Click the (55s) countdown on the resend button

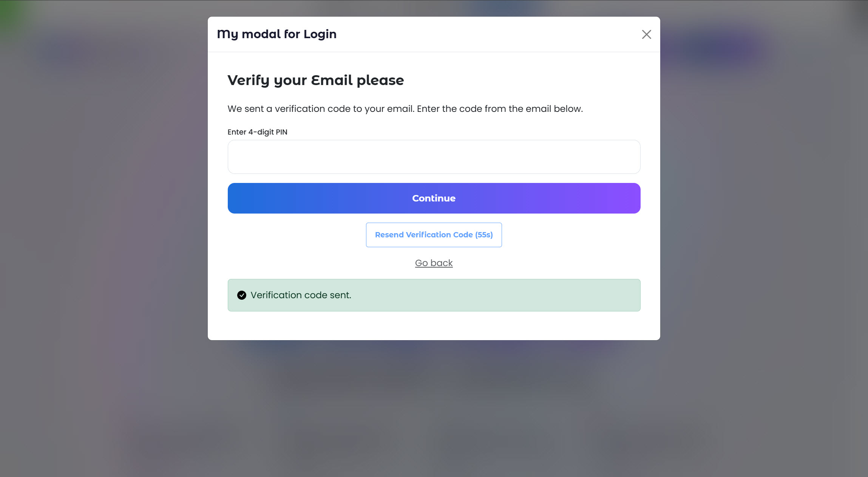point(484,235)
